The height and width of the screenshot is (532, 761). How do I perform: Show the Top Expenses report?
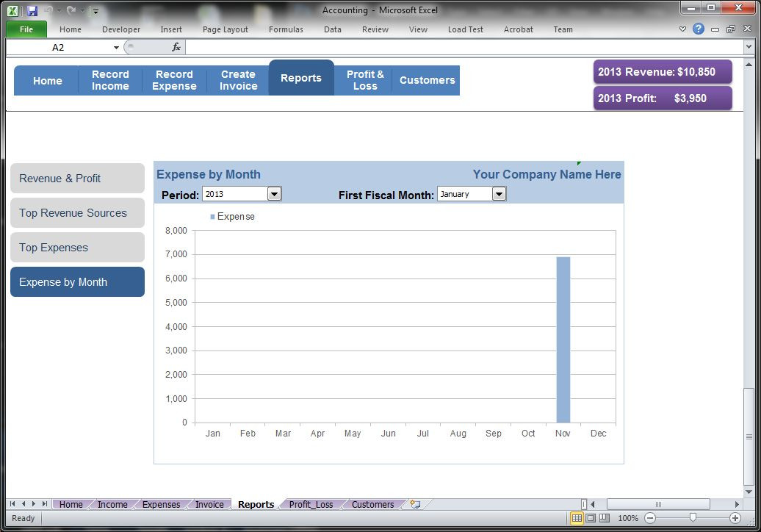pos(77,247)
